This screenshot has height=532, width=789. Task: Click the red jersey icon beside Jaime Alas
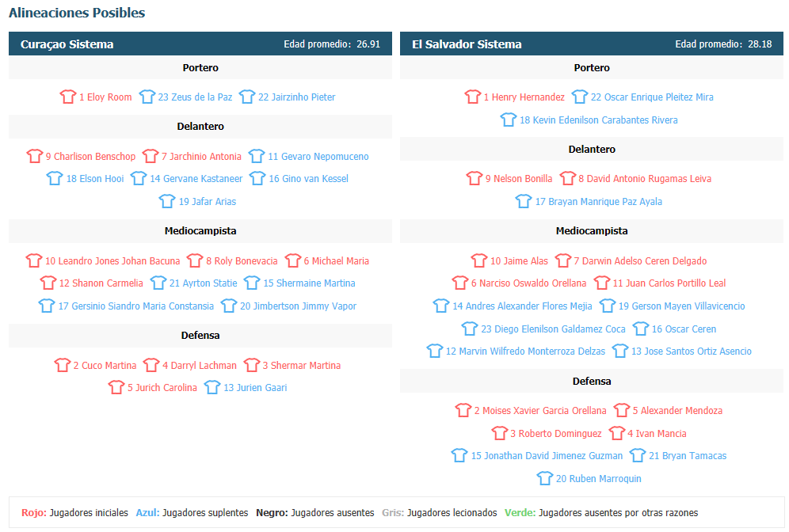(x=479, y=260)
